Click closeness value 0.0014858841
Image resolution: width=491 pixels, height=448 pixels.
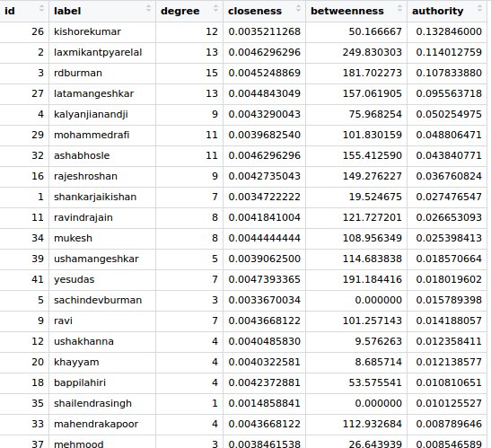264,404
